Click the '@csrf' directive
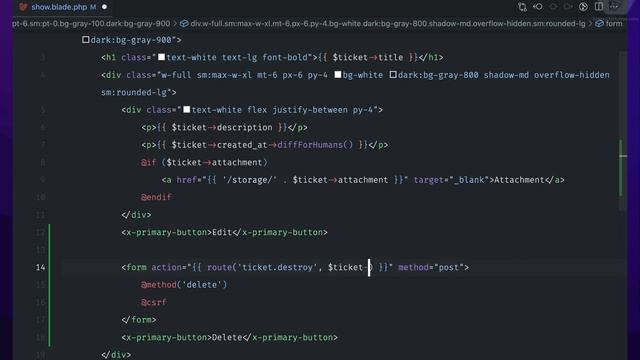Viewport: 640px width, 360px height. 154,303
